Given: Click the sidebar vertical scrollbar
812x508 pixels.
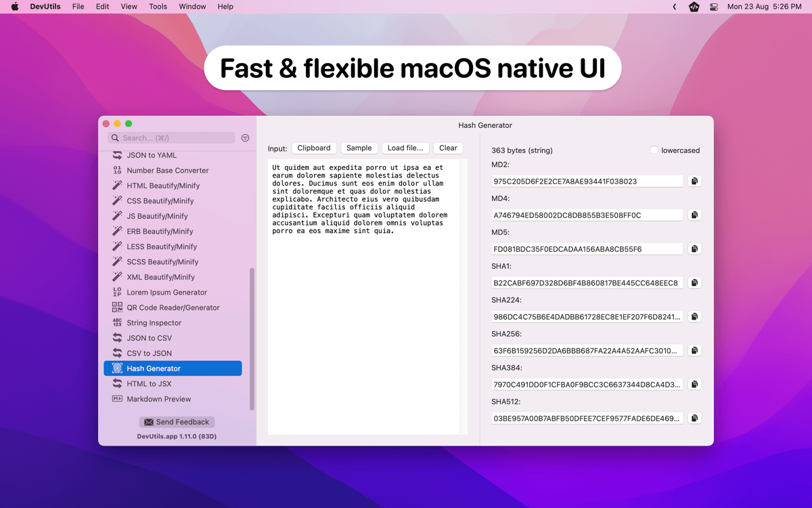Looking at the screenshot, I should pos(252,339).
